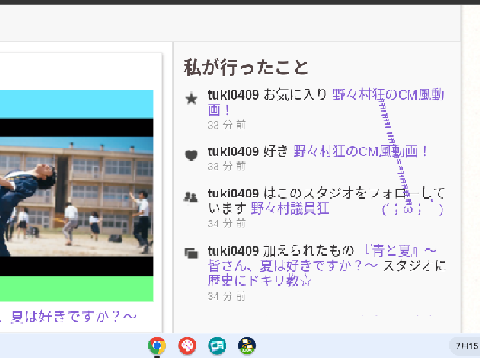Click username tuki0409 in the studio follow entry
Screen dimensions: 480x360
233,193
